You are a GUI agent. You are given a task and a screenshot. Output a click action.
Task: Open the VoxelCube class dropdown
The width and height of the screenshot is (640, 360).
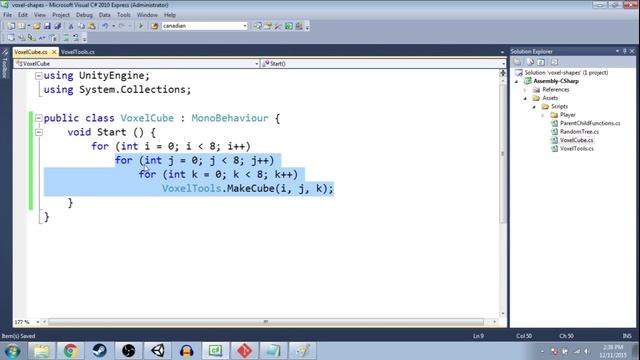(x=256, y=64)
